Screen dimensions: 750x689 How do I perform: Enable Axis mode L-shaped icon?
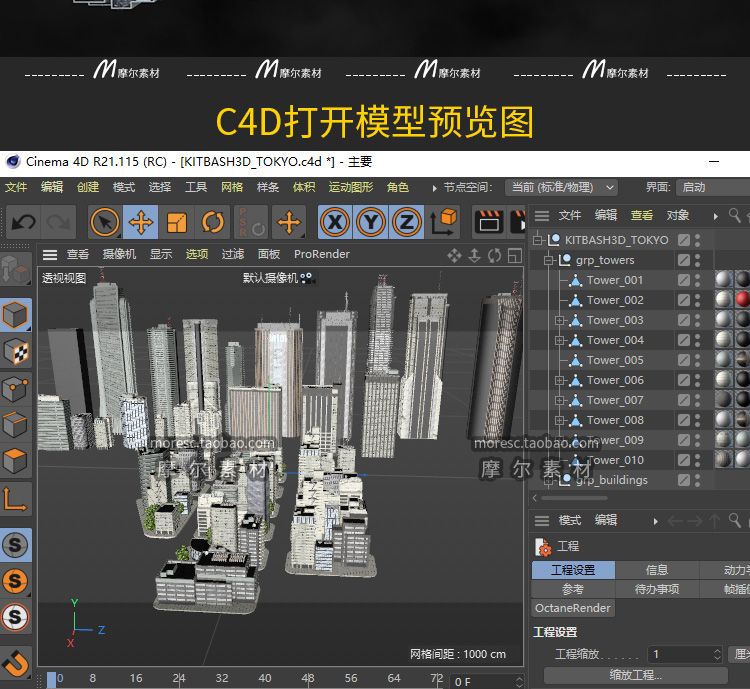pyautogui.click(x=15, y=499)
